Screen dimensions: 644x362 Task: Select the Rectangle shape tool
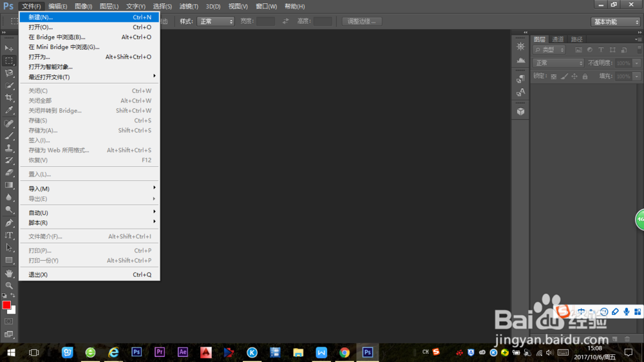8,260
